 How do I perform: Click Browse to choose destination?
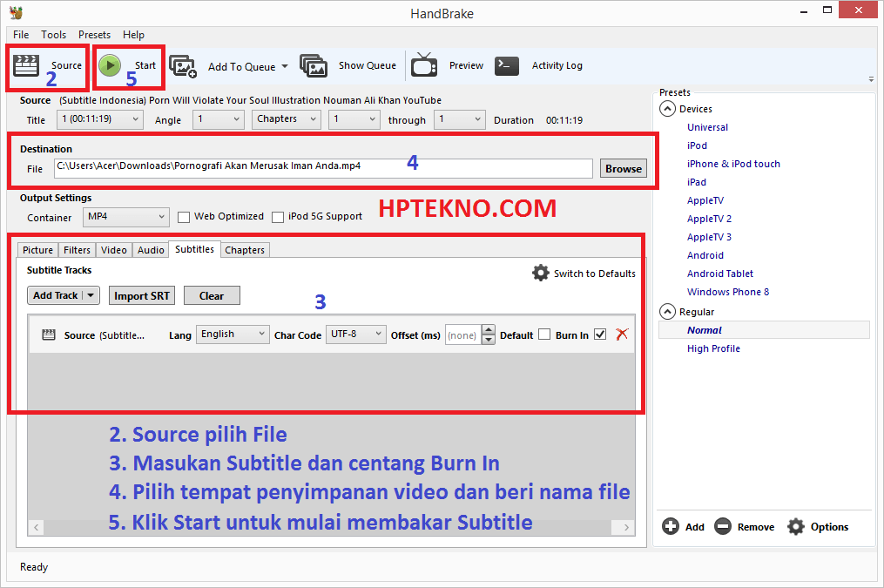(x=623, y=168)
